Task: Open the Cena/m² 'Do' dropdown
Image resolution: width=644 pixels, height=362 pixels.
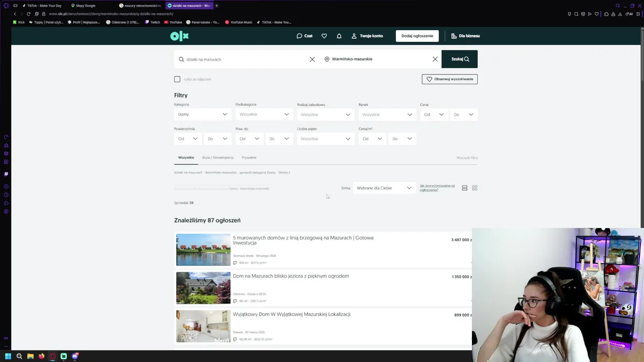Action: click(x=402, y=139)
